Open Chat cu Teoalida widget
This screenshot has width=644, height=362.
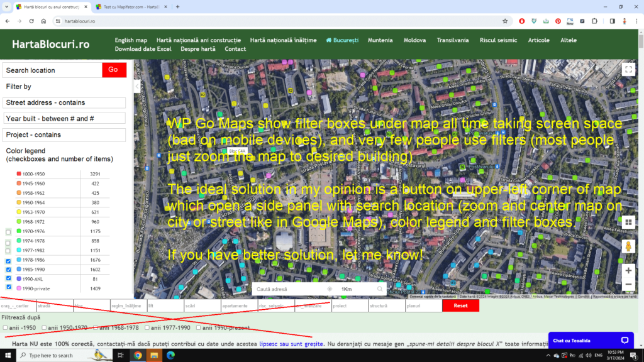[590, 340]
